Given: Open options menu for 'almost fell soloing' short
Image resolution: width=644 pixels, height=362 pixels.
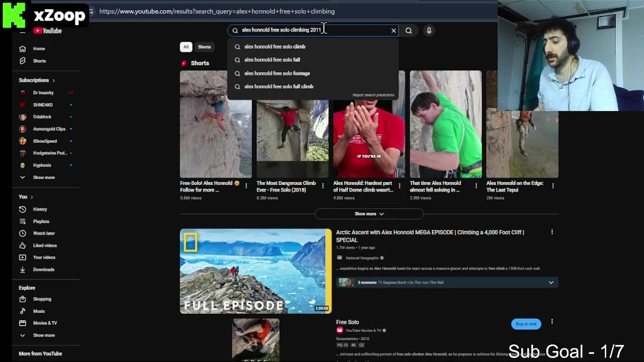Looking at the screenshot, I should tap(476, 186).
